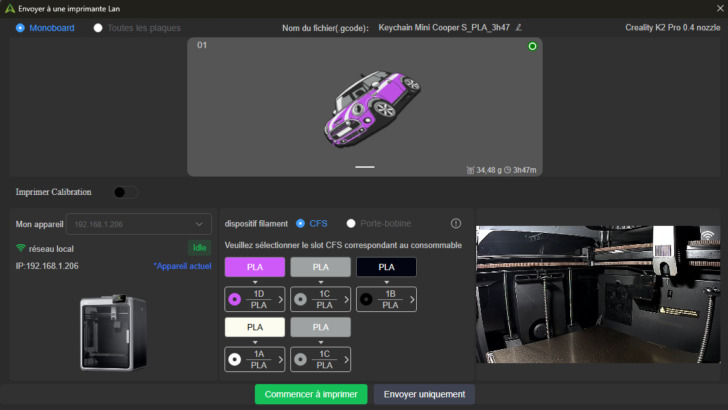Click the green wifi icon beside réseau local
This screenshot has width=728, height=410.
[x=20, y=248]
